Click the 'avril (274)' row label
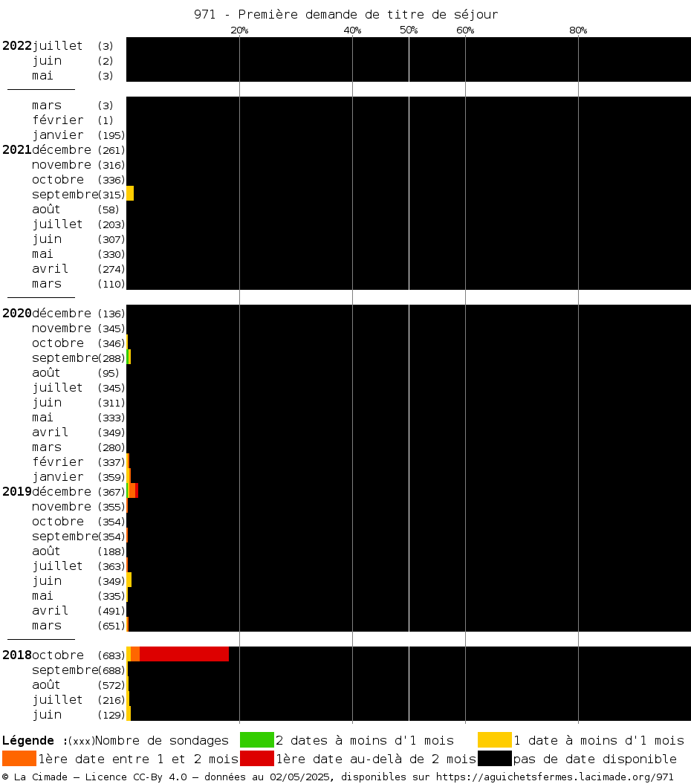691x784 pixels. tap(79, 268)
